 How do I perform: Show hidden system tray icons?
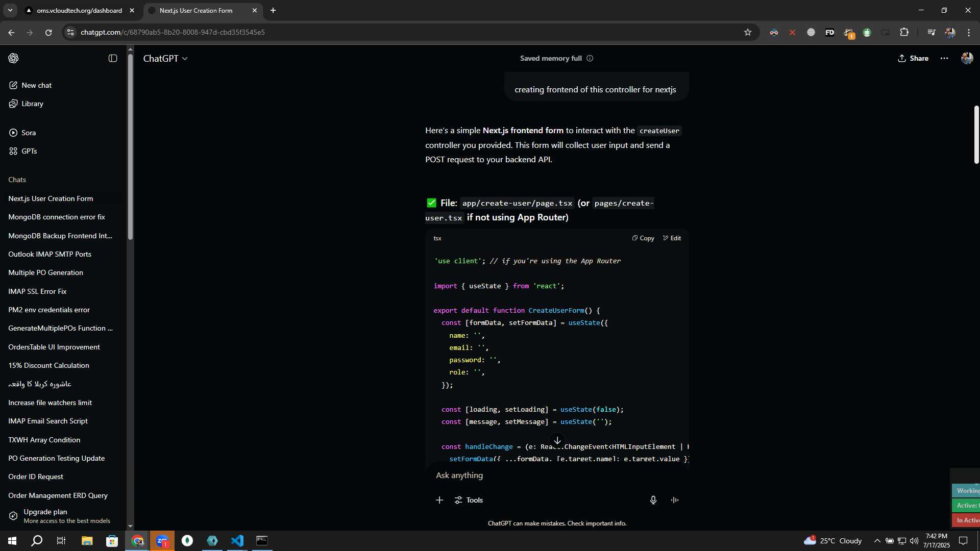click(877, 541)
